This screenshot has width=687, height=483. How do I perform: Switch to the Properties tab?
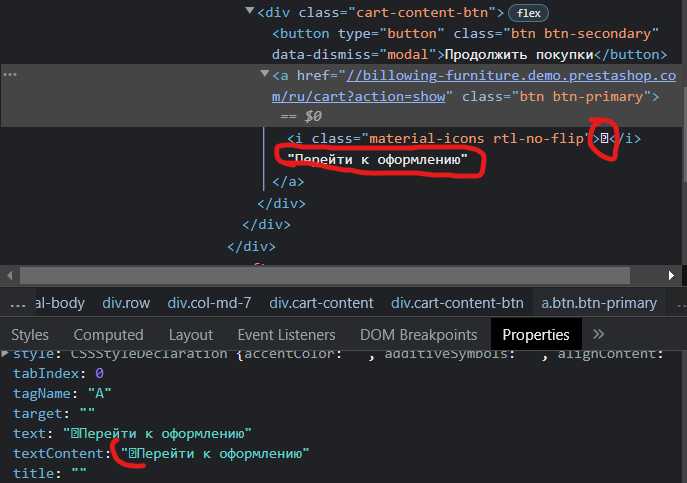coord(536,335)
